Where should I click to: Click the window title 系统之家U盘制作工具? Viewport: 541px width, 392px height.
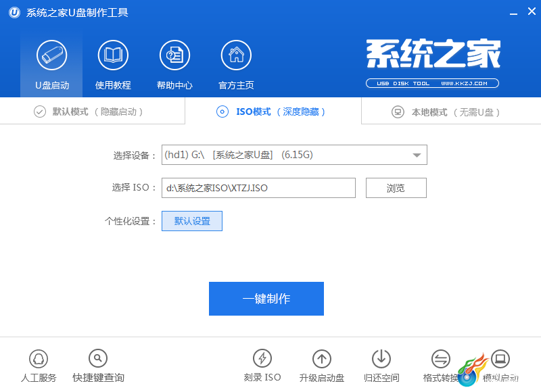(x=77, y=13)
